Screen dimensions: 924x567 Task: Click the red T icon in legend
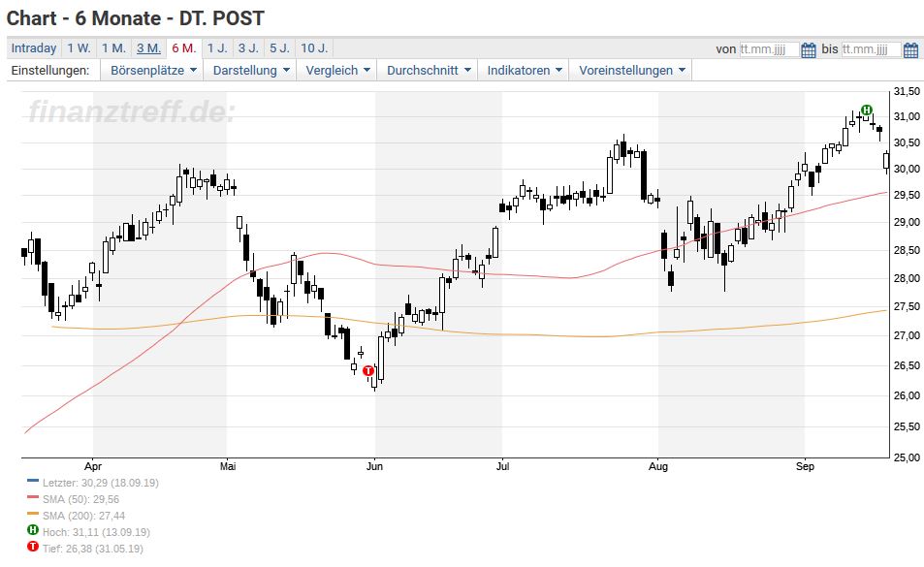tap(33, 547)
